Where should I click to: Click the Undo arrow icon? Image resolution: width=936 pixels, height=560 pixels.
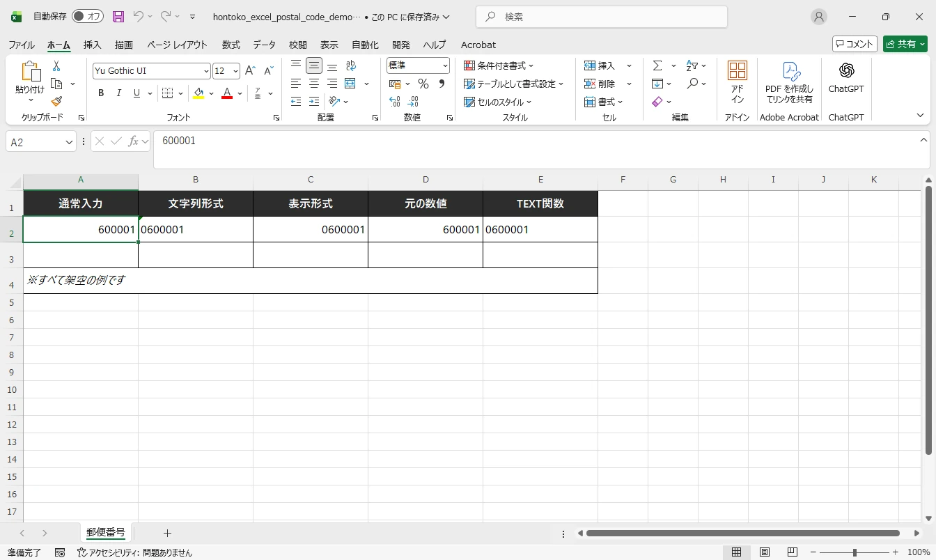coord(138,16)
